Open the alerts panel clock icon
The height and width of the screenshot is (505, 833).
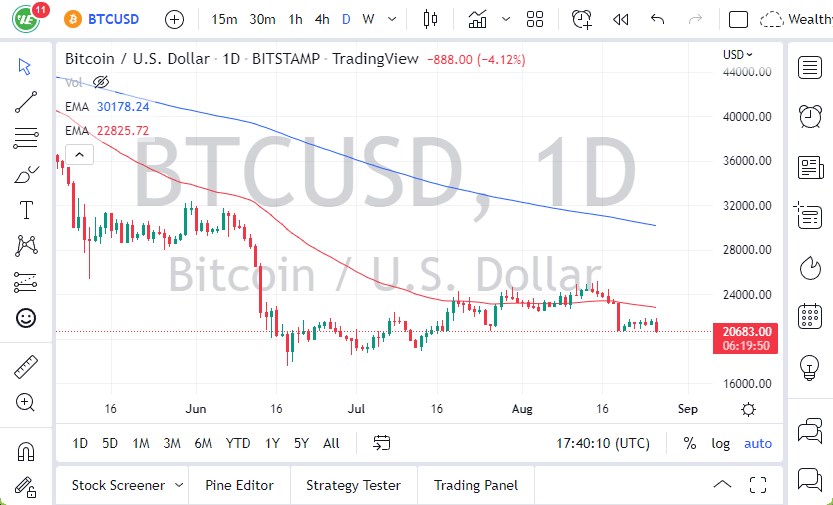click(810, 116)
